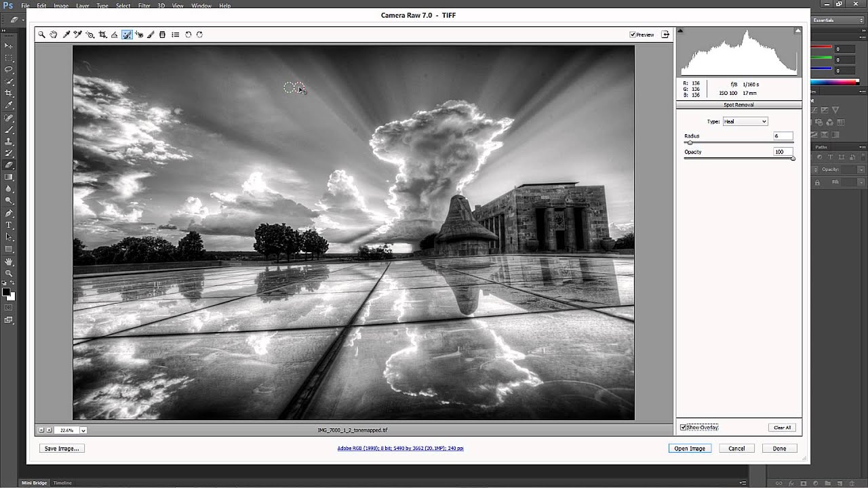Click the zoom out minus button

(41, 430)
